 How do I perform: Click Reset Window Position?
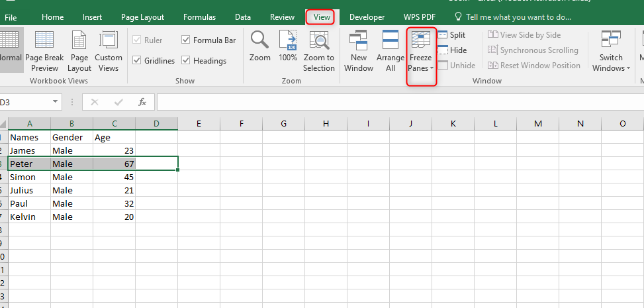pos(534,66)
